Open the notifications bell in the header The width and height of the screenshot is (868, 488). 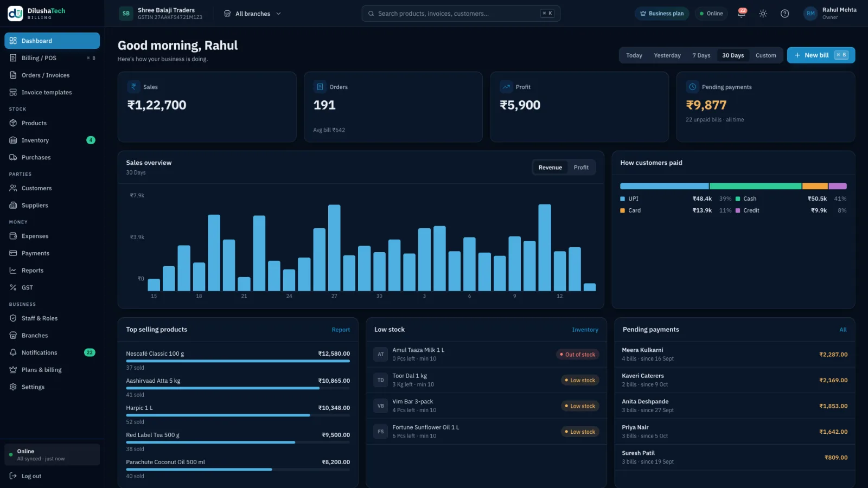pyautogui.click(x=741, y=14)
